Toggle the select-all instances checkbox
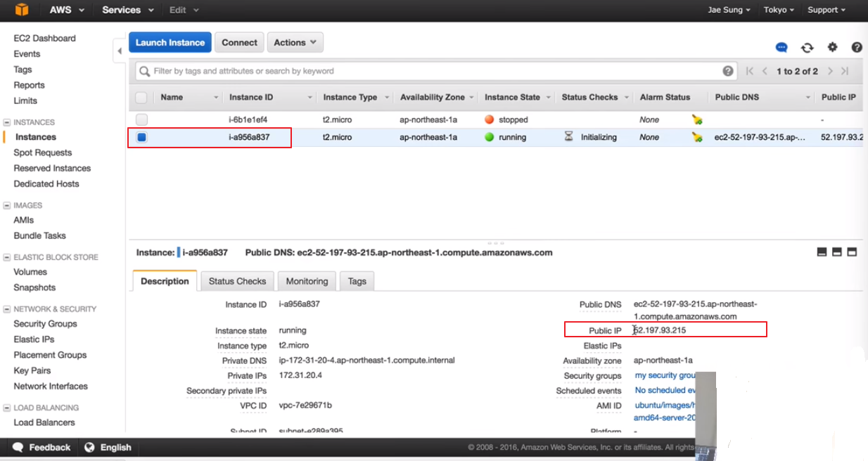The height and width of the screenshot is (461, 868). (141, 97)
